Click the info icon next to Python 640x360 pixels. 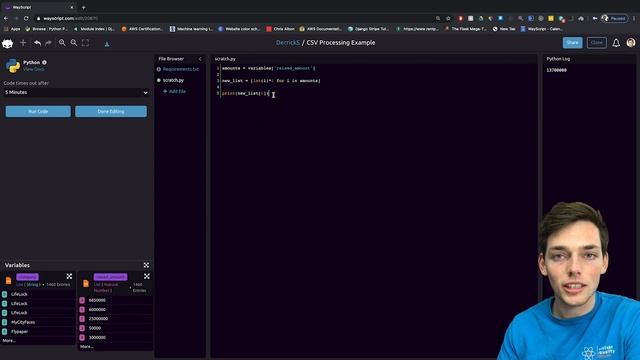(44, 62)
